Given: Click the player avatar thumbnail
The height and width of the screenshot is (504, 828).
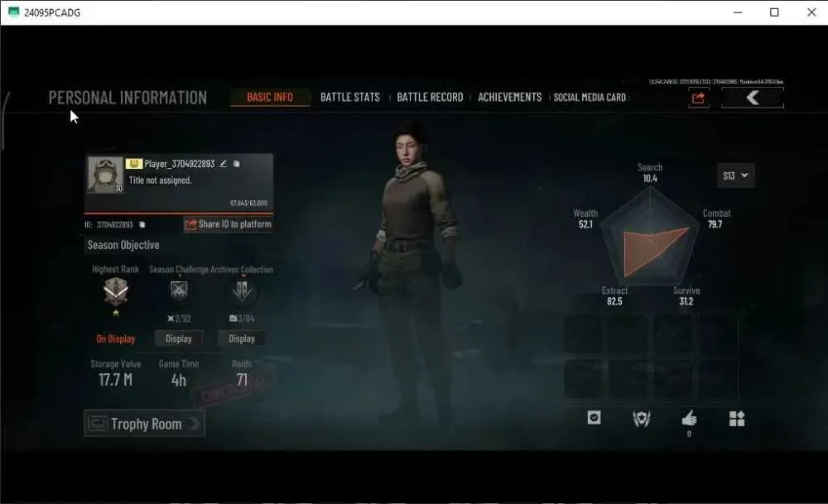Looking at the screenshot, I should [105, 175].
